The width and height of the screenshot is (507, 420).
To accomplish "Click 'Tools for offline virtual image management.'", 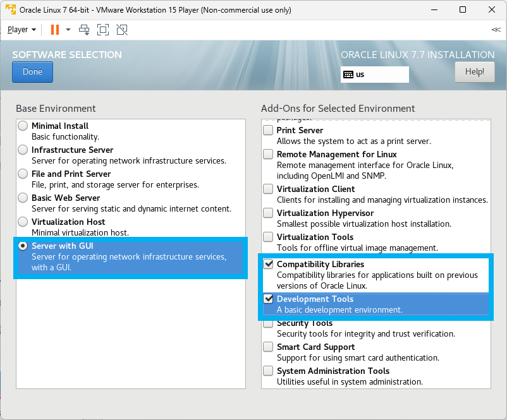I will pyautogui.click(x=357, y=248).
